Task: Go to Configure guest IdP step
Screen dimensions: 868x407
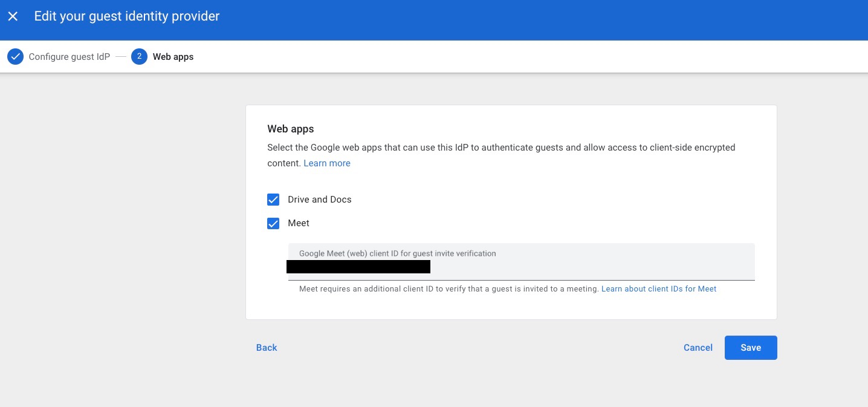Action: 59,57
